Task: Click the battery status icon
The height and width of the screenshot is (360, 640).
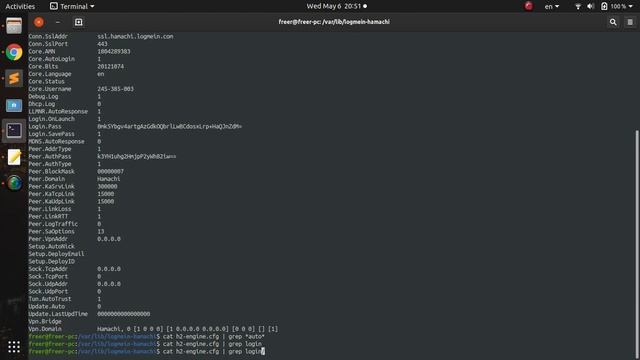Action: click(604, 6)
